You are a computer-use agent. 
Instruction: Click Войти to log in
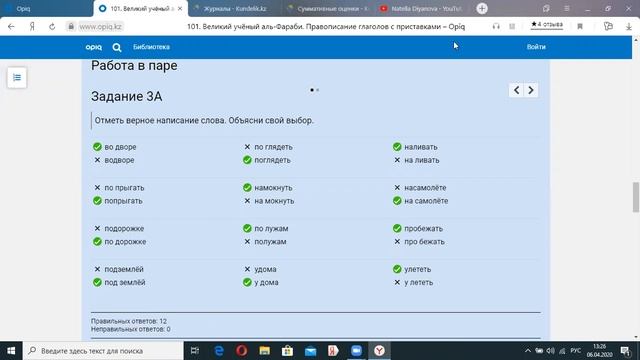pos(536,47)
